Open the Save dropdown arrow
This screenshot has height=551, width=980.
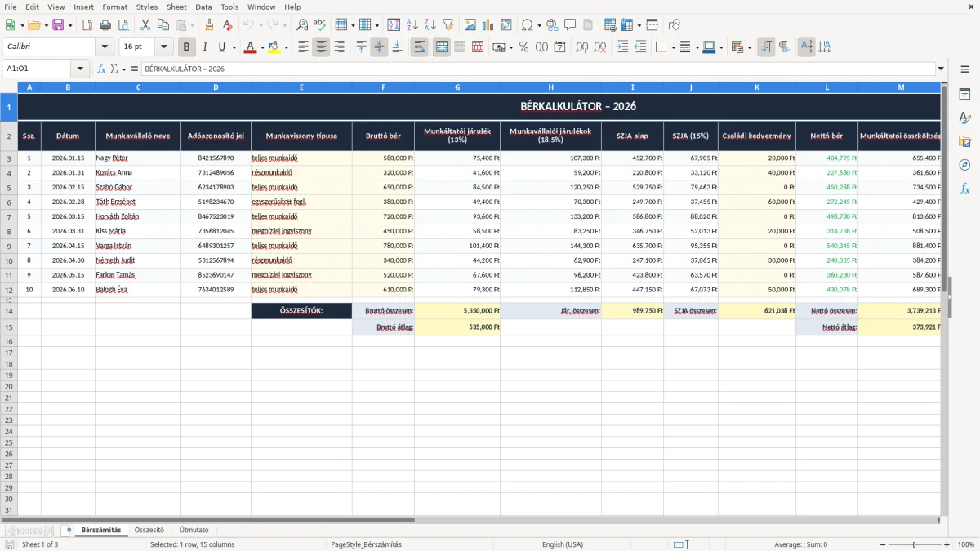tap(70, 25)
